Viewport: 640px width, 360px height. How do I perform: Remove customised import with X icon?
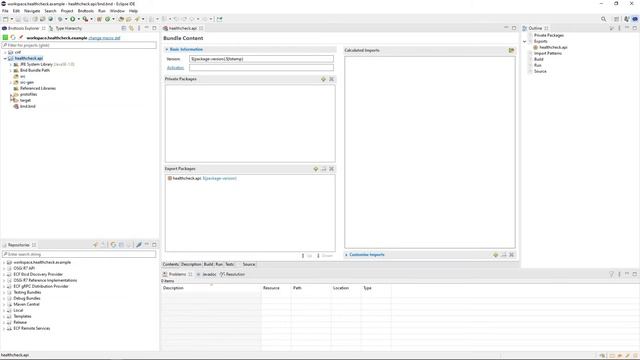(x=511, y=255)
